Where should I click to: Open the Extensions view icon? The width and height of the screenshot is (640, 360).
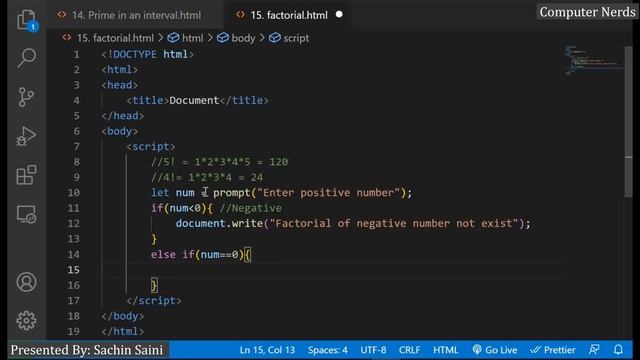(27, 175)
